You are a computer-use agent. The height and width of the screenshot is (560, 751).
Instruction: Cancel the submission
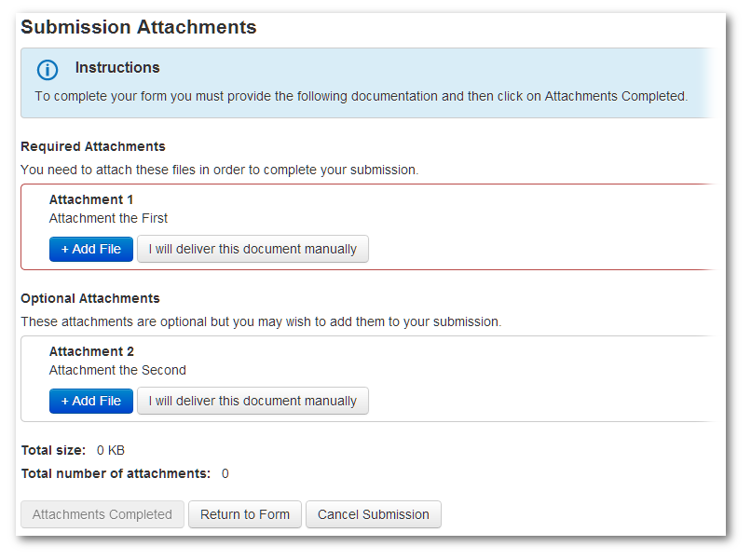click(x=374, y=514)
